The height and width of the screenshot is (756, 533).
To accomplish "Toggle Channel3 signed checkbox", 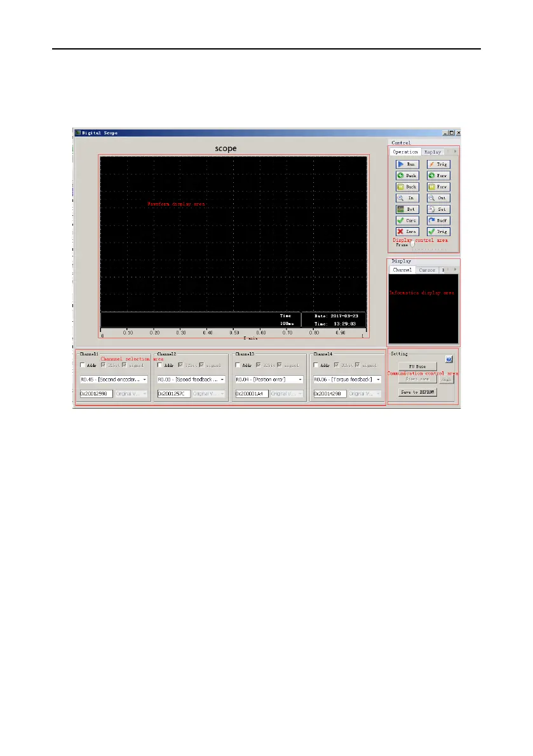I will (280, 365).
